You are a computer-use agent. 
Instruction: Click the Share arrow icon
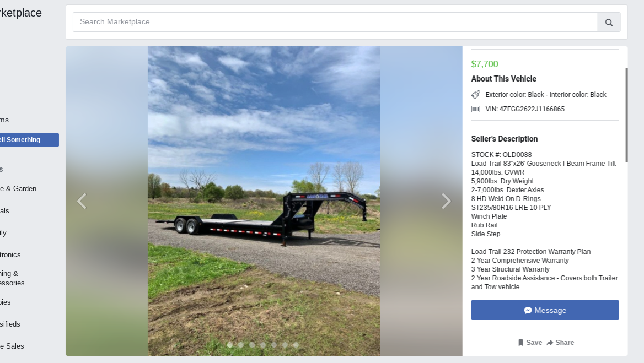tap(550, 343)
